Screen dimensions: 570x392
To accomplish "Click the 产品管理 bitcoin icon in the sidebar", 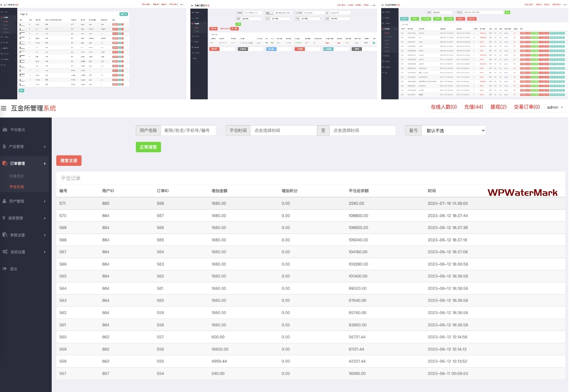I will (x=5, y=147).
